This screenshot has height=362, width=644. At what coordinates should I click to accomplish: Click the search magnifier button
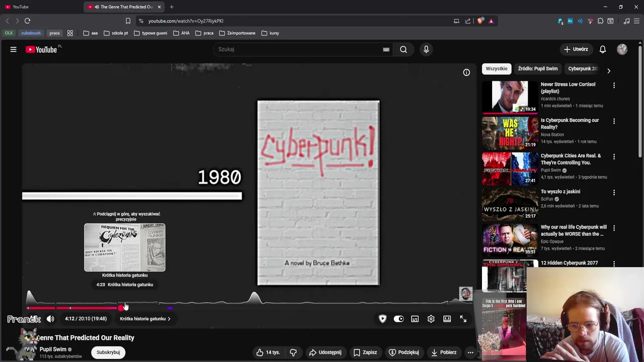[x=404, y=49]
